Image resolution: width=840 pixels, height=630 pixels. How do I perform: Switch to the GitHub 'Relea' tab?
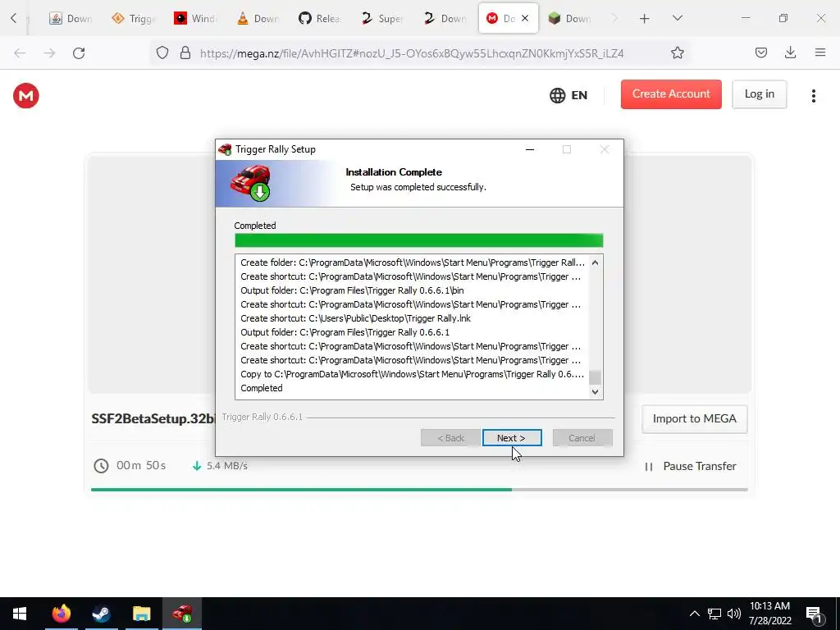[x=320, y=19]
